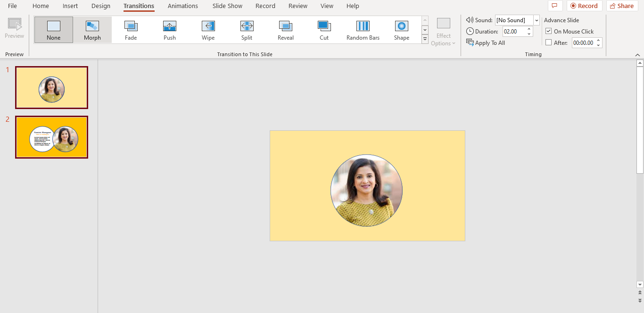Click the Apply To All button
Screen dimensions: 644x313
[486, 42]
